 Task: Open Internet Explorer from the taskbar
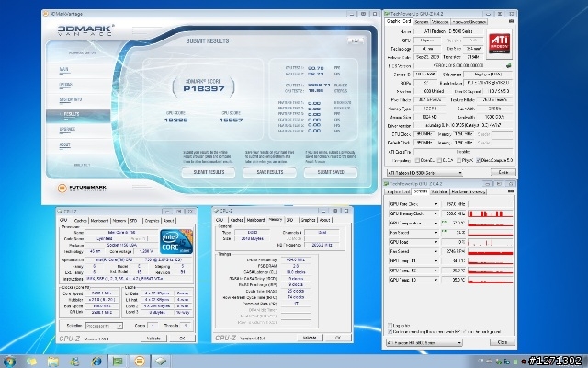point(96,362)
